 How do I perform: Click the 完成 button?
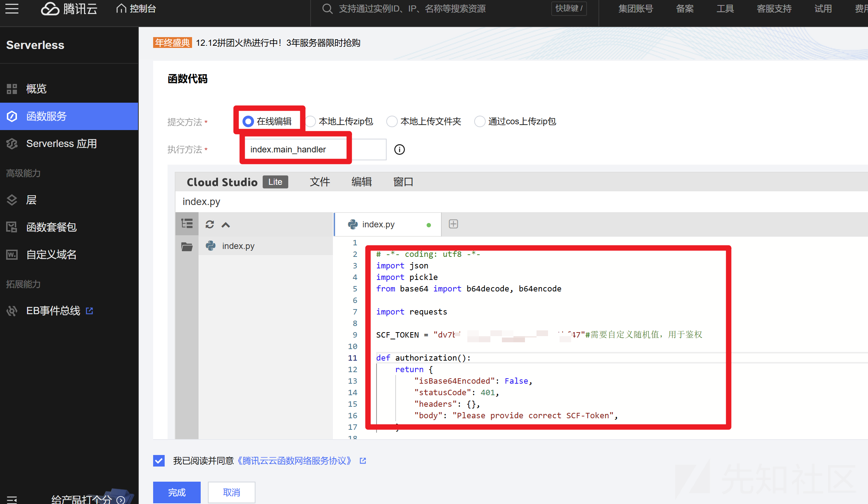177,492
